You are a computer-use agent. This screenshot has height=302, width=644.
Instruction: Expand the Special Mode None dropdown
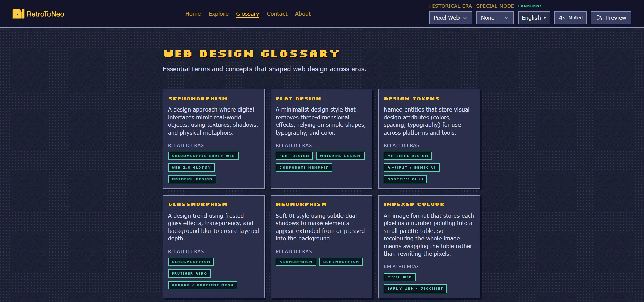[495, 18]
